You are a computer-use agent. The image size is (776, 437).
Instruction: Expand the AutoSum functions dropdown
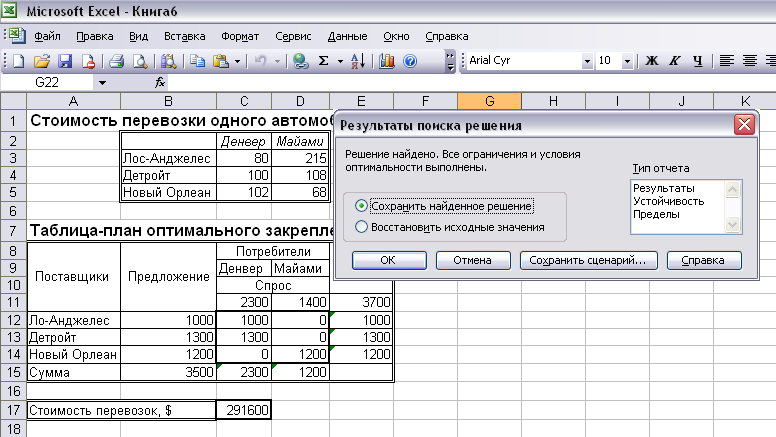[340, 61]
